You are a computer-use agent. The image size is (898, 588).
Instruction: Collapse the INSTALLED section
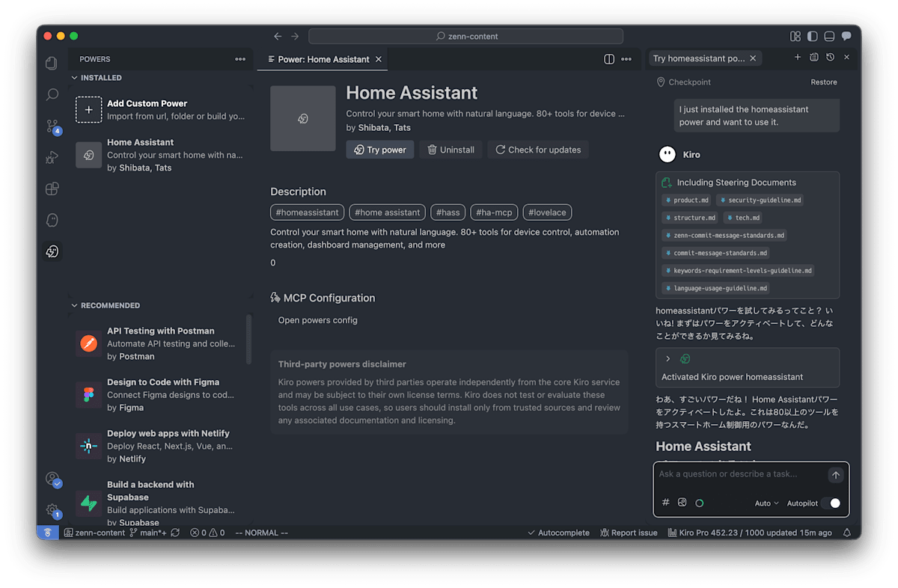[101, 78]
